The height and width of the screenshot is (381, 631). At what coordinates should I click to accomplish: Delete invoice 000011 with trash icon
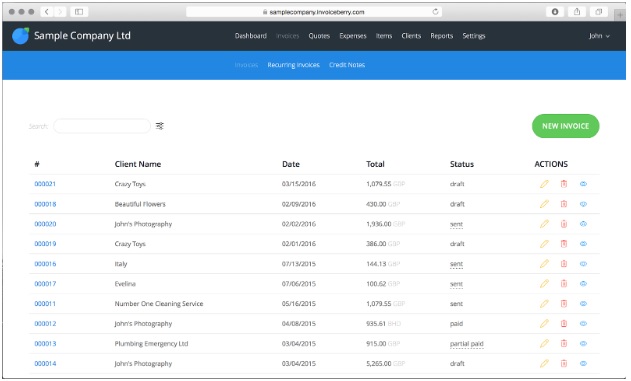564,304
